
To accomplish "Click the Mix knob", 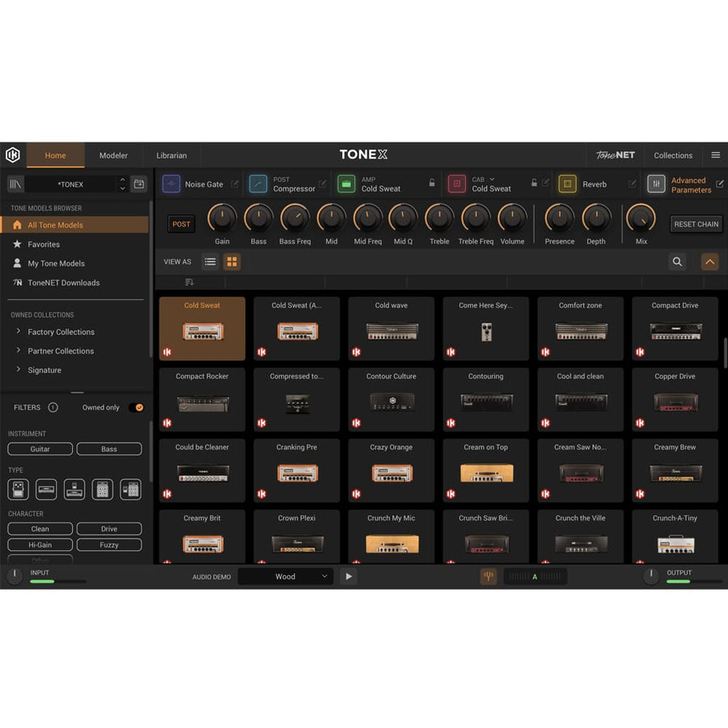I will pos(641,218).
